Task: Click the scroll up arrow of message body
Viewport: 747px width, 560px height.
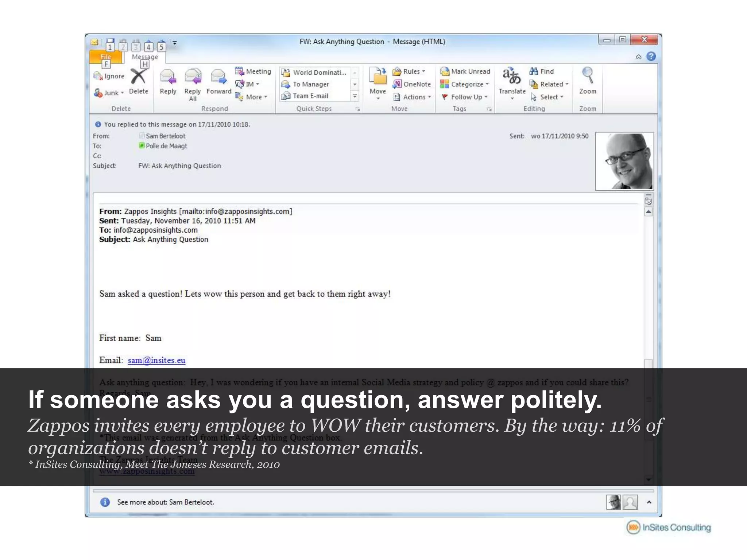Action: pos(649,211)
